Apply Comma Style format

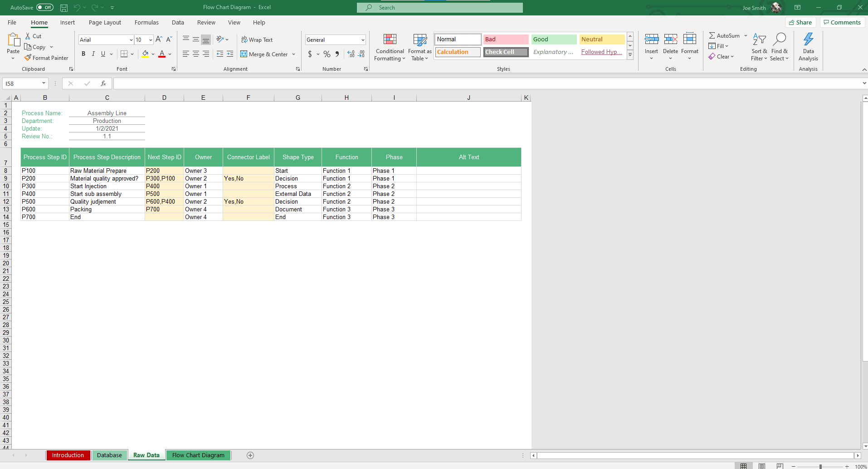click(337, 54)
